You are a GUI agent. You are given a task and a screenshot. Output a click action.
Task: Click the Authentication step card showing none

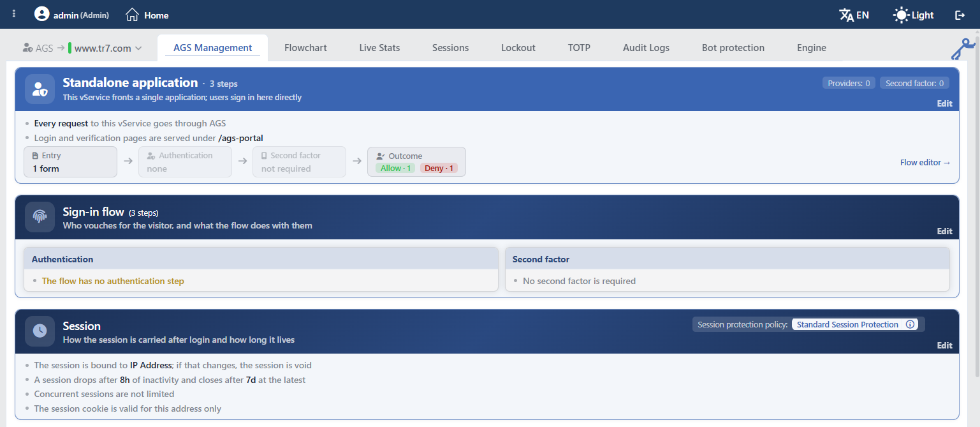point(185,162)
